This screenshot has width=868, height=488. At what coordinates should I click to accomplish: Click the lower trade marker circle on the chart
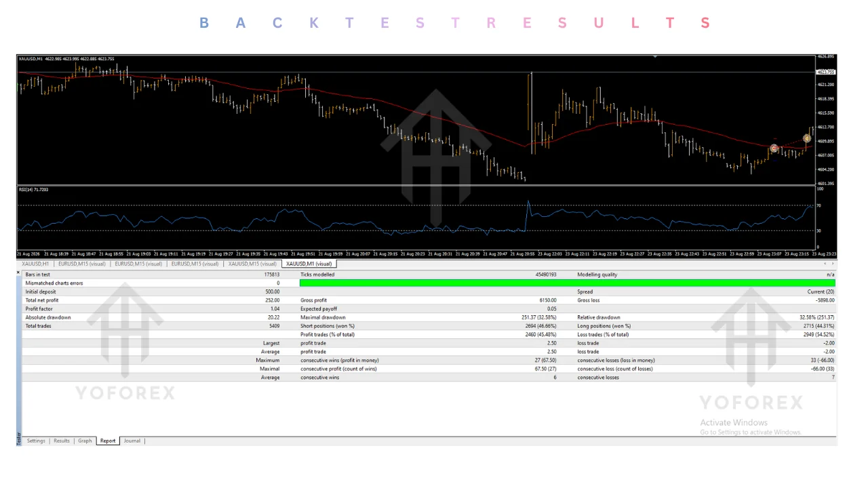(774, 148)
